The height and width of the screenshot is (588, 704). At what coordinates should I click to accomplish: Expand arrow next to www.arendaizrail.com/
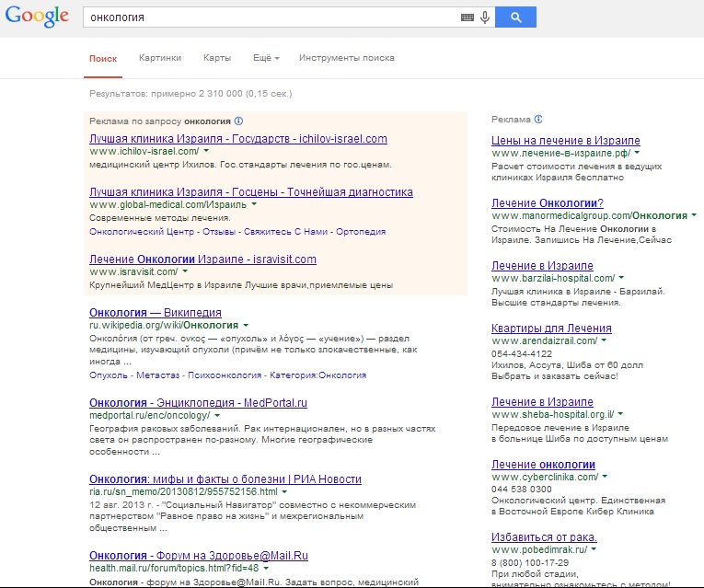pos(604,340)
